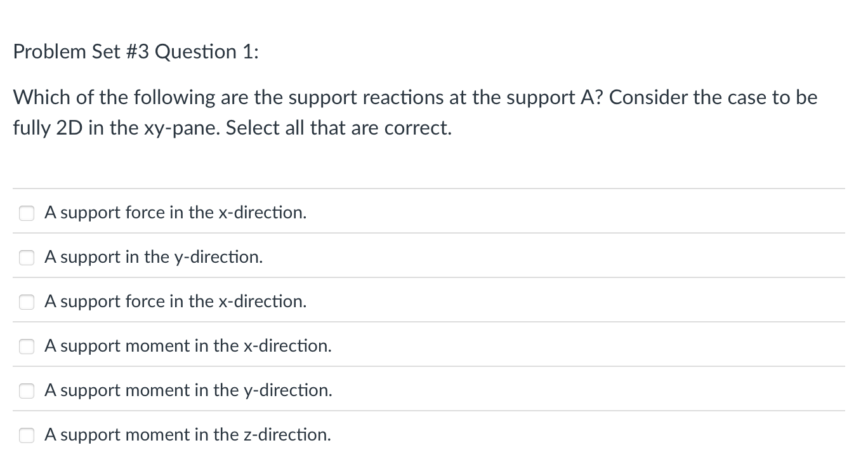Image resolution: width=868 pixels, height=471 pixels.
Task: Click the first x-direction force answer text
Action: pyautogui.click(x=175, y=213)
